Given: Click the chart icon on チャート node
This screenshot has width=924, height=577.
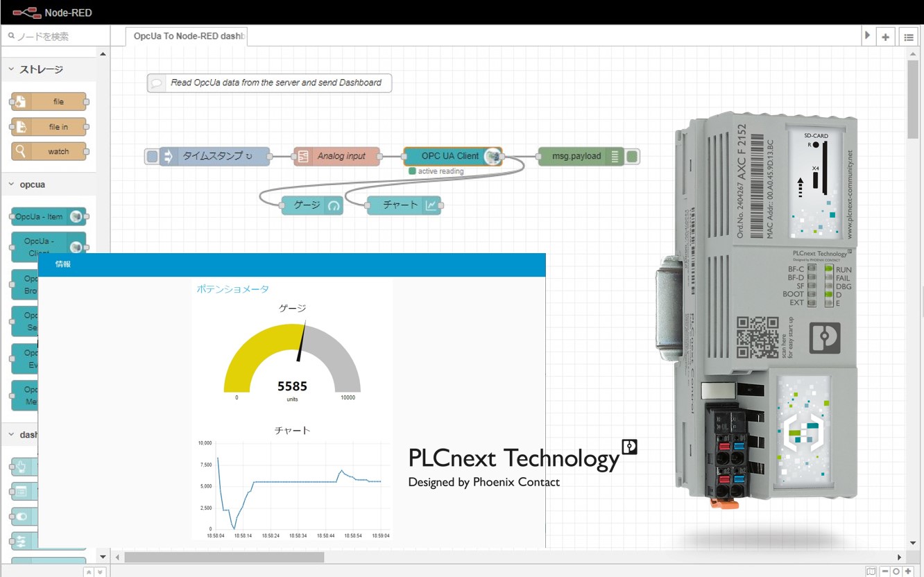Looking at the screenshot, I should pos(431,205).
